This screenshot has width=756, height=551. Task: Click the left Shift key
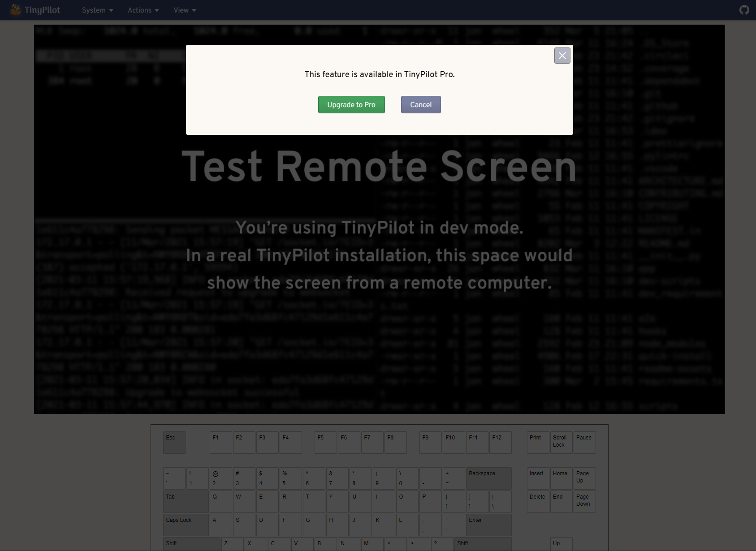pyautogui.click(x=192, y=544)
